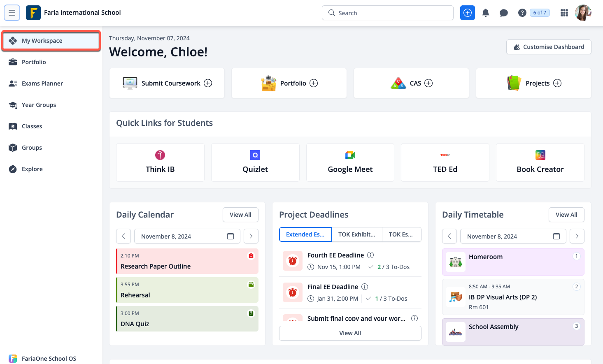Click info icon beside Fourth EE Deadline
Image resolution: width=603 pixels, height=364 pixels.
tap(370, 255)
